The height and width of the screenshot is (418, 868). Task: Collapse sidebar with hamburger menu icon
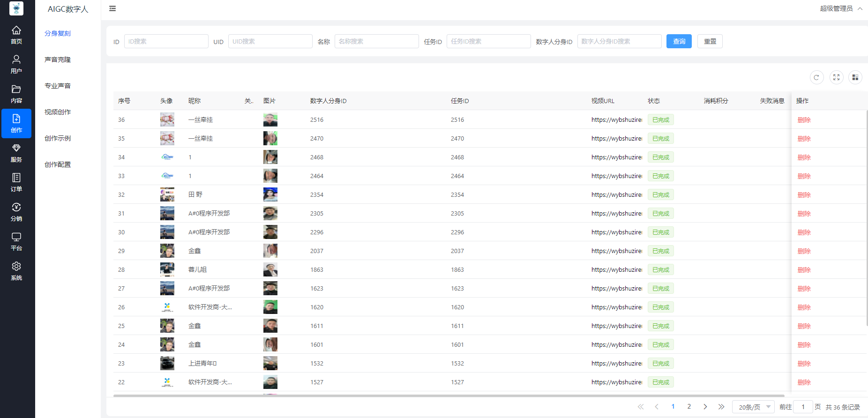tap(112, 8)
